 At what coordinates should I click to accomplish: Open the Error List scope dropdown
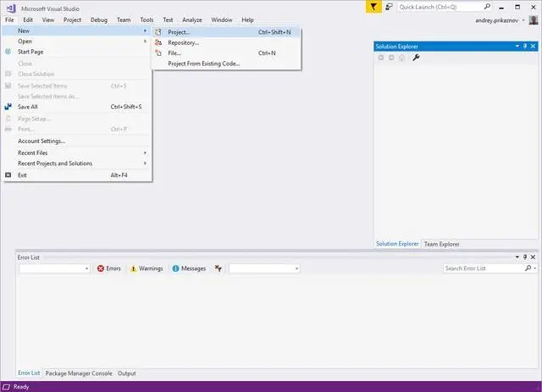[x=54, y=268]
